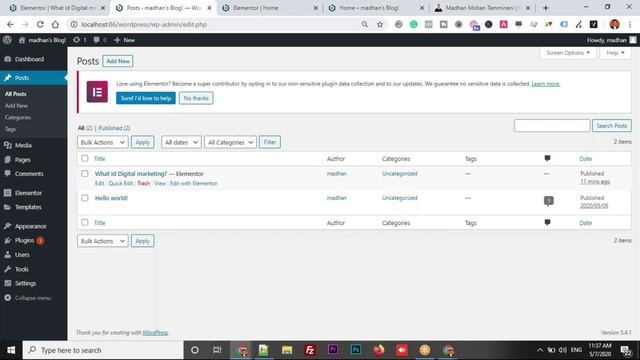Open Elementor in sidebar menu
Screen dimensions: 640x360
28,193
